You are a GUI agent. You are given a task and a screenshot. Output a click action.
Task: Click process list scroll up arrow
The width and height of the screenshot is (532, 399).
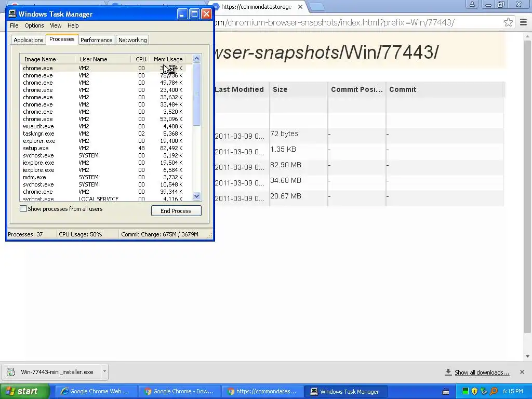pos(196,59)
